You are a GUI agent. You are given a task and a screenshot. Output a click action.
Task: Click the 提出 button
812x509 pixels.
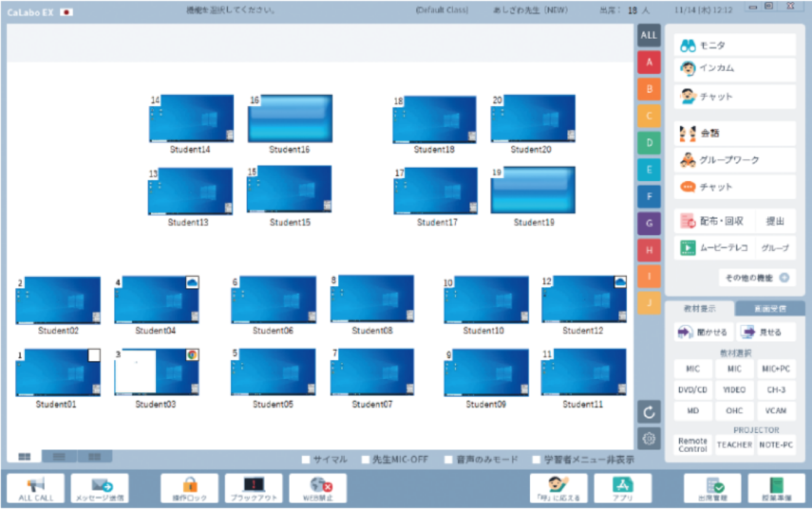[x=775, y=221]
